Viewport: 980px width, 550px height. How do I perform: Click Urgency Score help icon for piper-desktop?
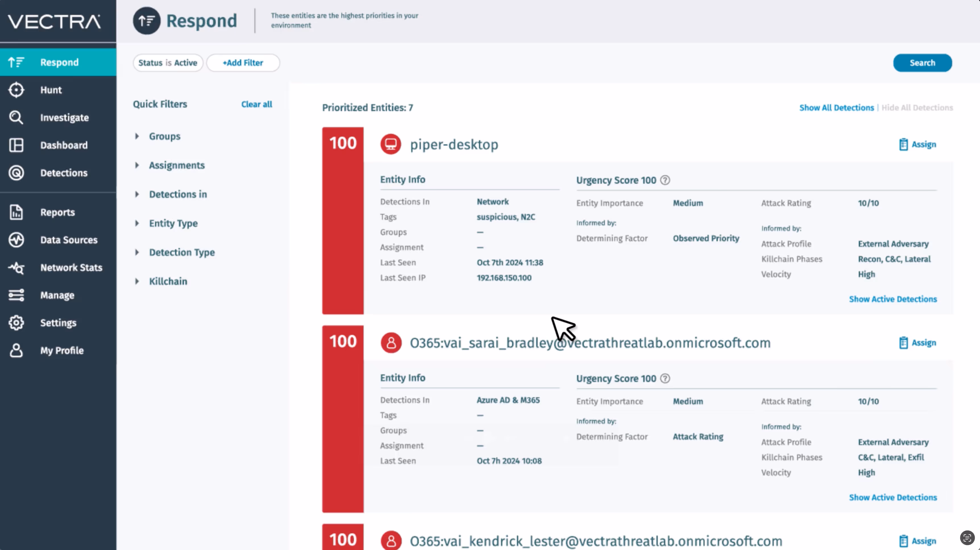(x=665, y=180)
